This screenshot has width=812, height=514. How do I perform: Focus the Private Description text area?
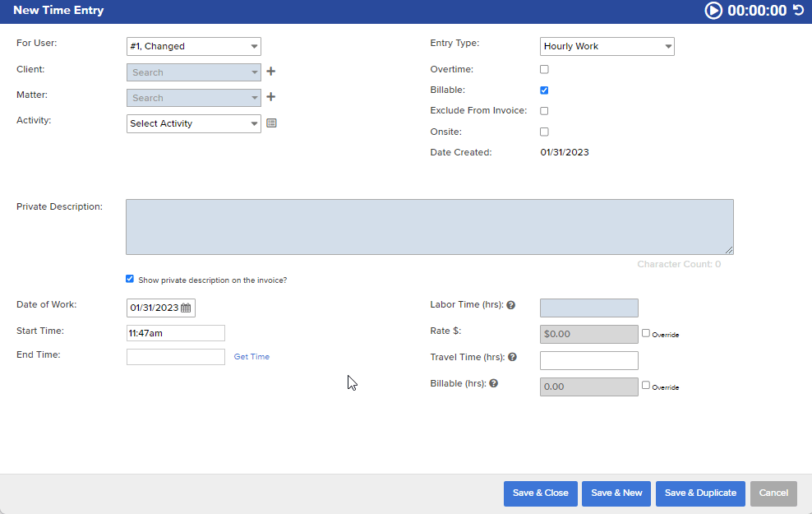coord(430,227)
